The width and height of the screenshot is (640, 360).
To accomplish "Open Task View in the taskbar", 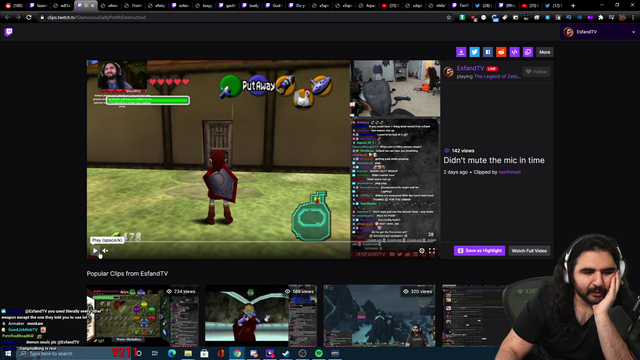I will point(155,353).
